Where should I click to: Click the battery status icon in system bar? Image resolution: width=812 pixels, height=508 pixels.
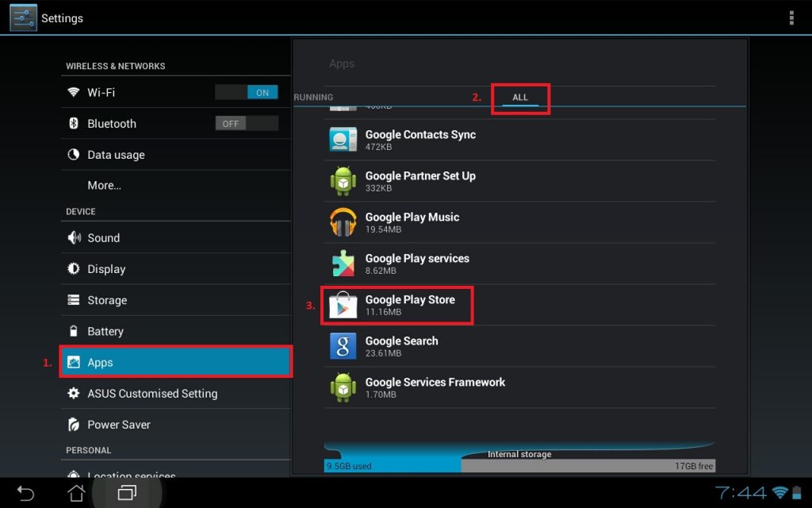coord(797,492)
